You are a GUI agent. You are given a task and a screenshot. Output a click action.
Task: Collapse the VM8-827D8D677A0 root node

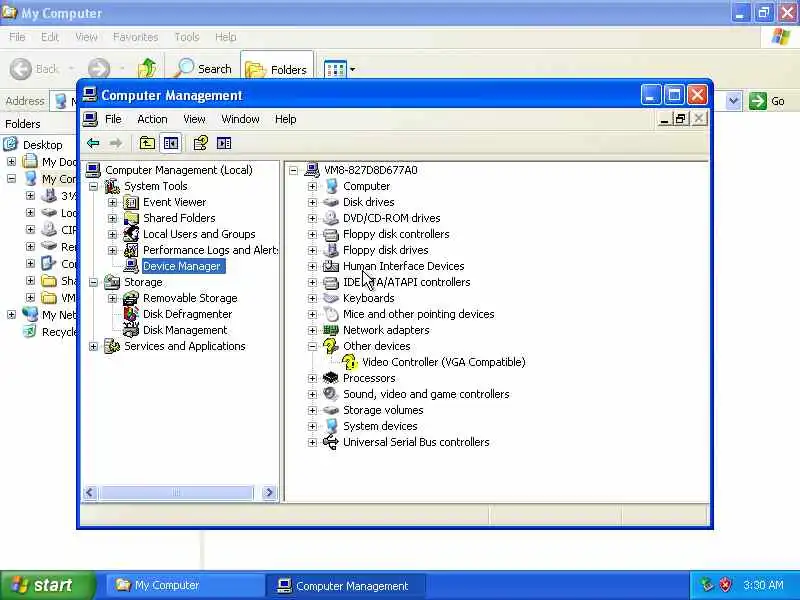pyautogui.click(x=293, y=170)
